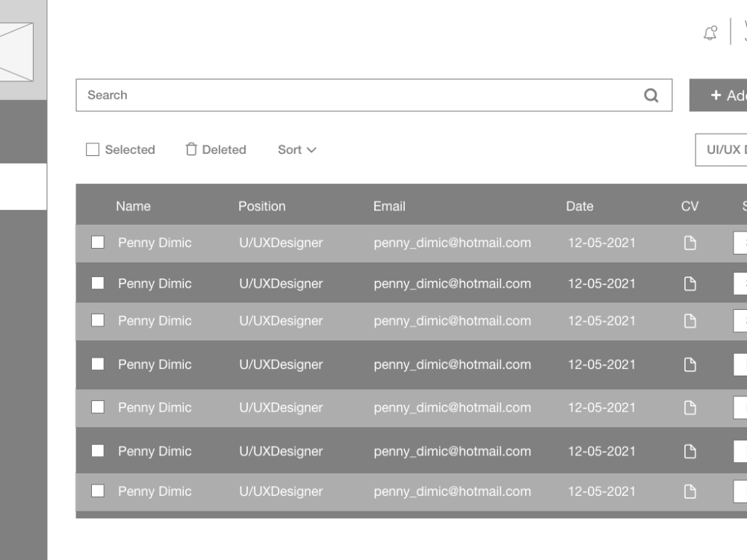The image size is (747, 560).
Task: Click the magnifier icon in search bar
Action: (651, 96)
